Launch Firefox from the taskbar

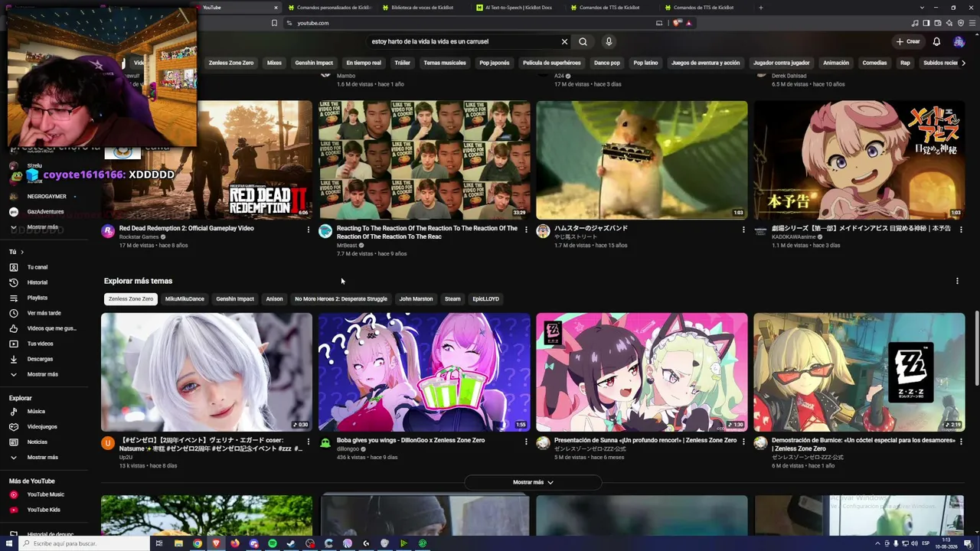[235, 543]
